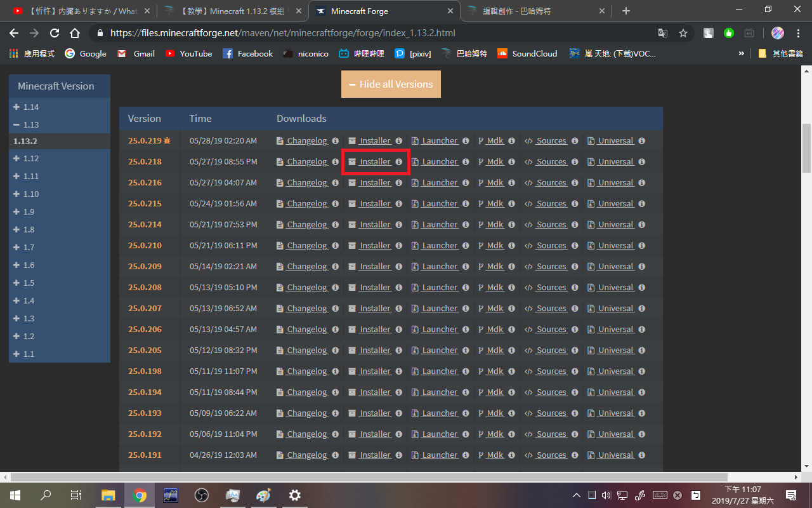812x508 pixels.
Task: Close the Minecraft Forge tab
Action: [450, 11]
